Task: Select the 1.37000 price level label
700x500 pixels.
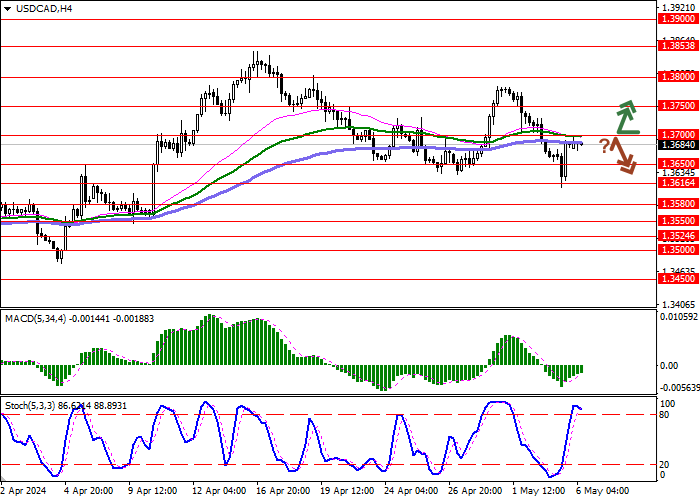Action: tap(679, 134)
